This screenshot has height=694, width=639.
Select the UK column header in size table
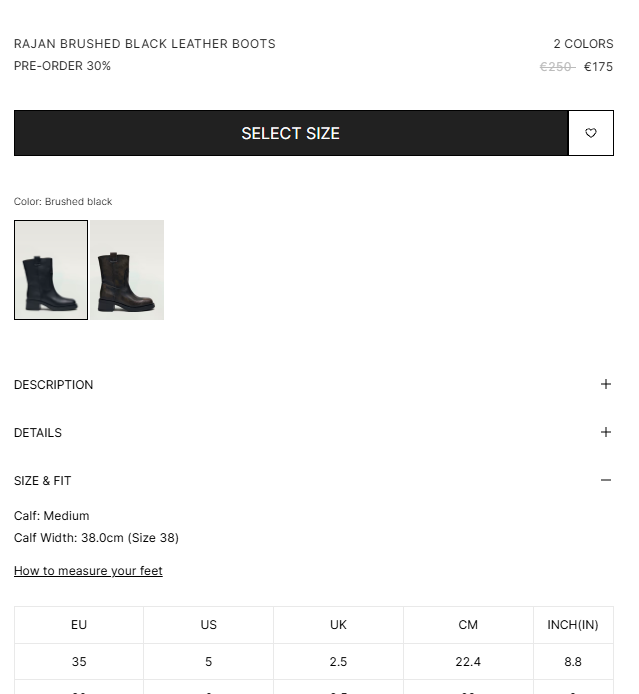point(338,625)
